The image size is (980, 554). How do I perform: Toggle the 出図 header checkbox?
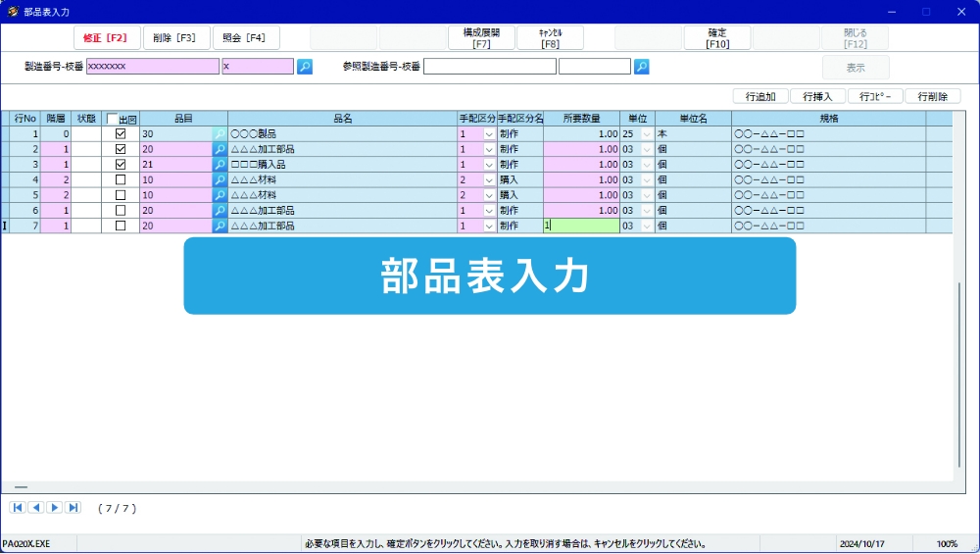113,119
